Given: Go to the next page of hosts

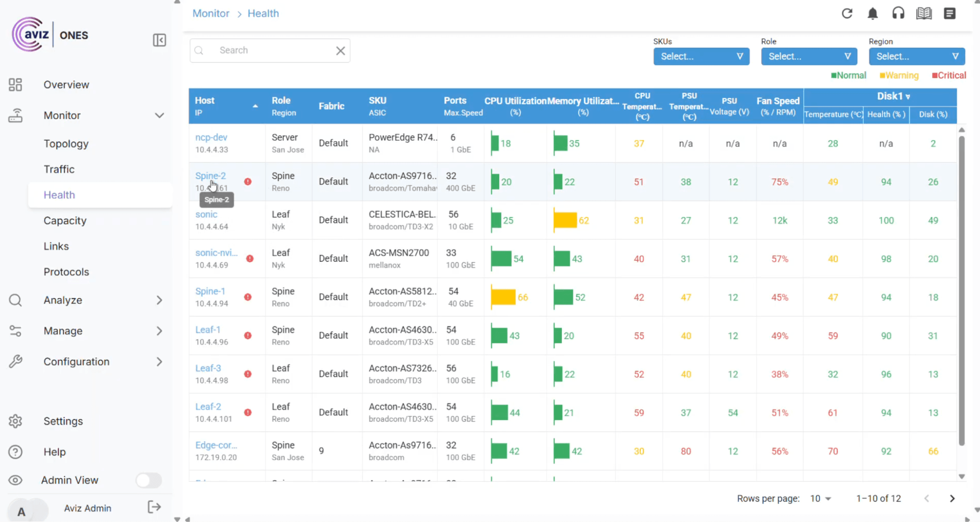Looking at the screenshot, I should (x=952, y=498).
